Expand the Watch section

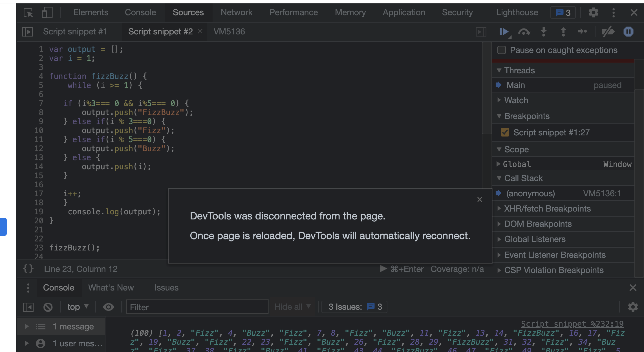click(x=516, y=100)
